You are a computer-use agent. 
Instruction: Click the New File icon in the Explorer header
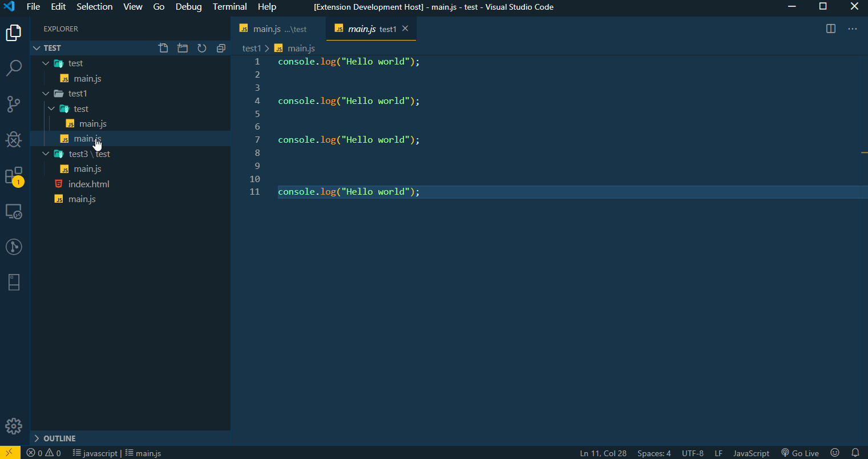(163, 48)
